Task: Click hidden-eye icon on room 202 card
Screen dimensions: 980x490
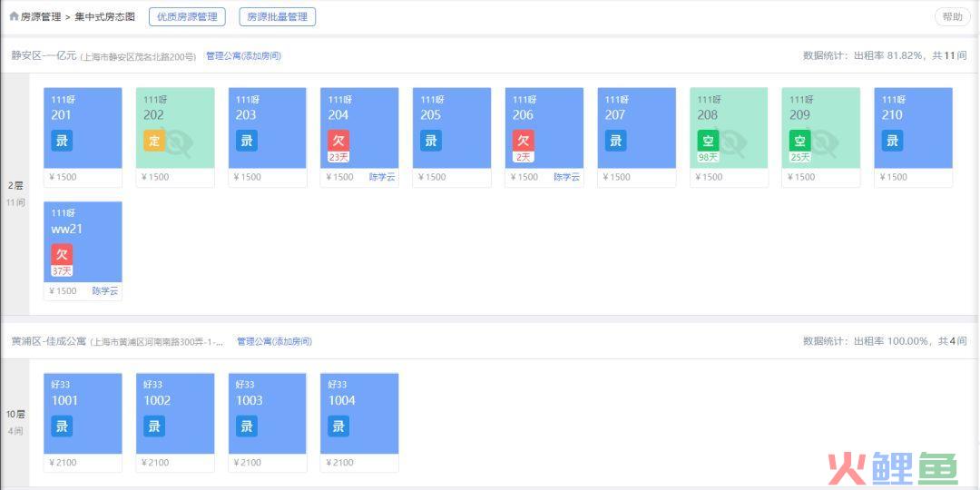Action: click(179, 143)
